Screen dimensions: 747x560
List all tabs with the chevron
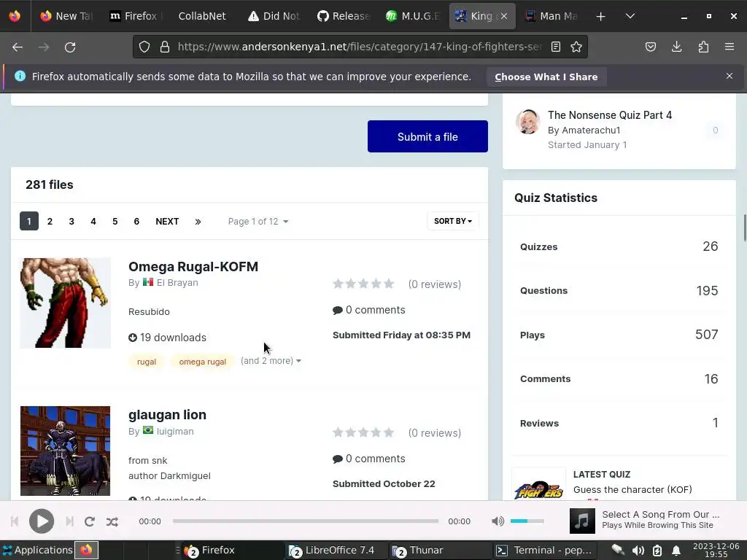[x=630, y=16]
